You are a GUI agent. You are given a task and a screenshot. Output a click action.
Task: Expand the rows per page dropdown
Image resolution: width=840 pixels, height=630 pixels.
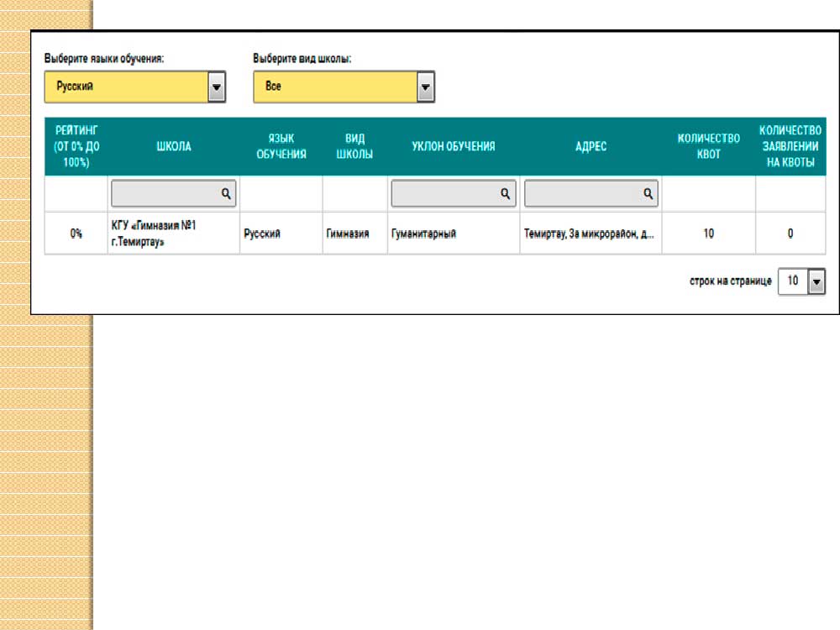pyautogui.click(x=816, y=282)
